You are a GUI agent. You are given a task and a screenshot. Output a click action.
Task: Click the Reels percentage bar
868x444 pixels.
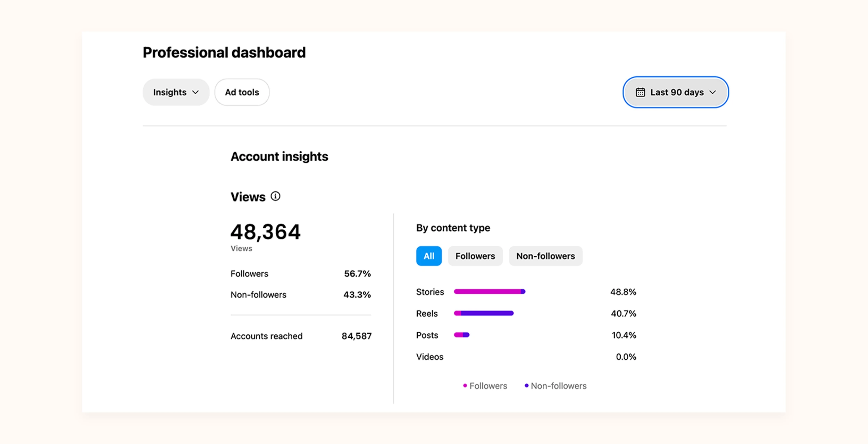[x=483, y=313]
